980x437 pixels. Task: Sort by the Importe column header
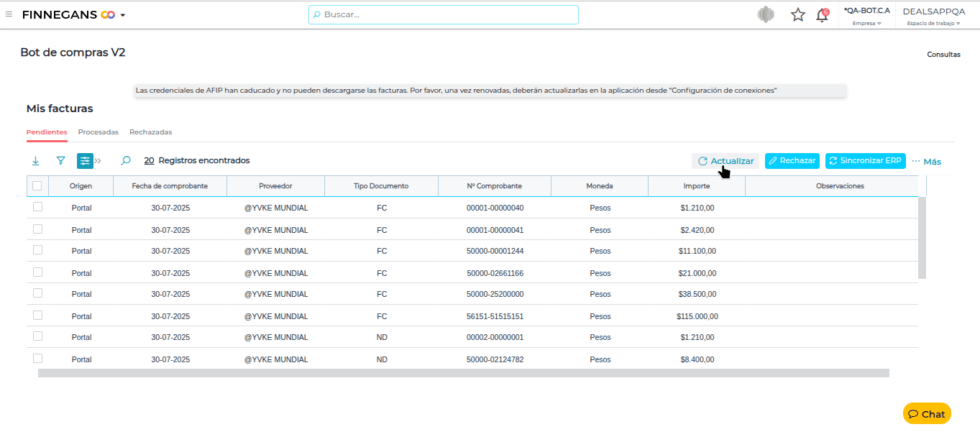(x=697, y=185)
